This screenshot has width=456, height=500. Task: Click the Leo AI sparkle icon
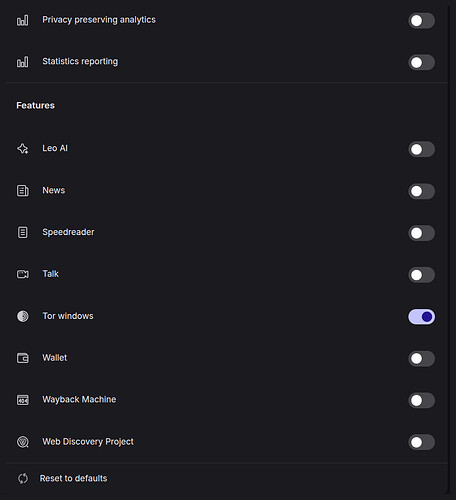[x=23, y=149]
